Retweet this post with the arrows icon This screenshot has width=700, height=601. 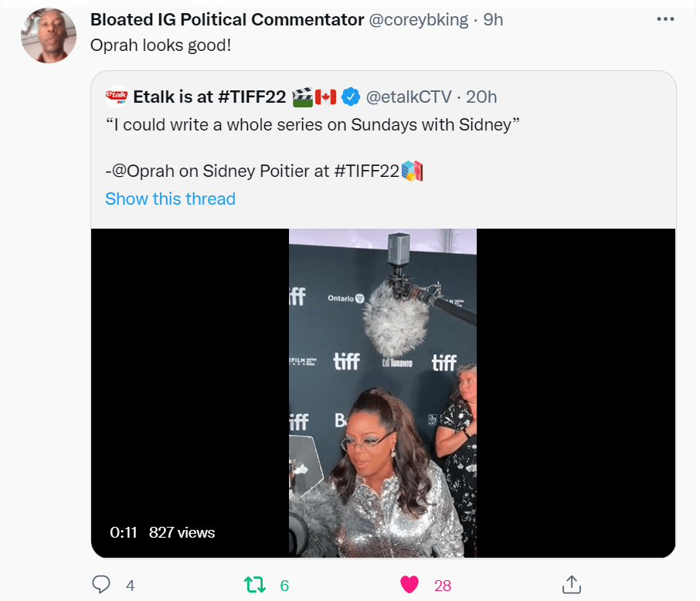pyautogui.click(x=255, y=585)
